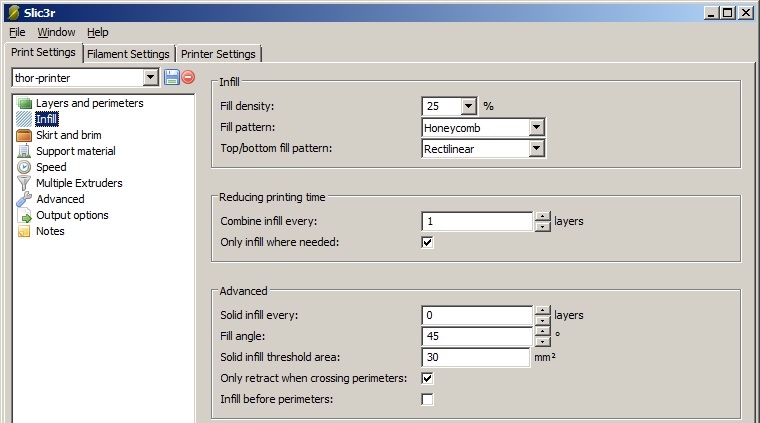Go to Skirt and brim settings

point(69,135)
